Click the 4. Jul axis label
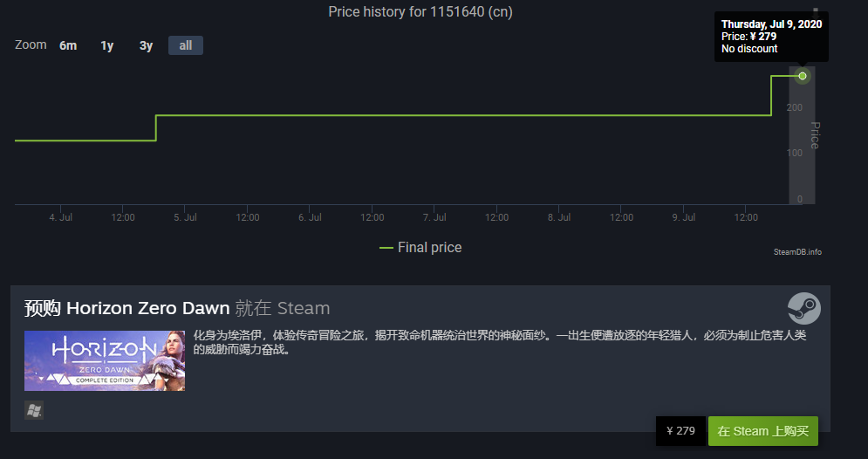Image resolution: width=868 pixels, height=459 pixels. coord(60,217)
